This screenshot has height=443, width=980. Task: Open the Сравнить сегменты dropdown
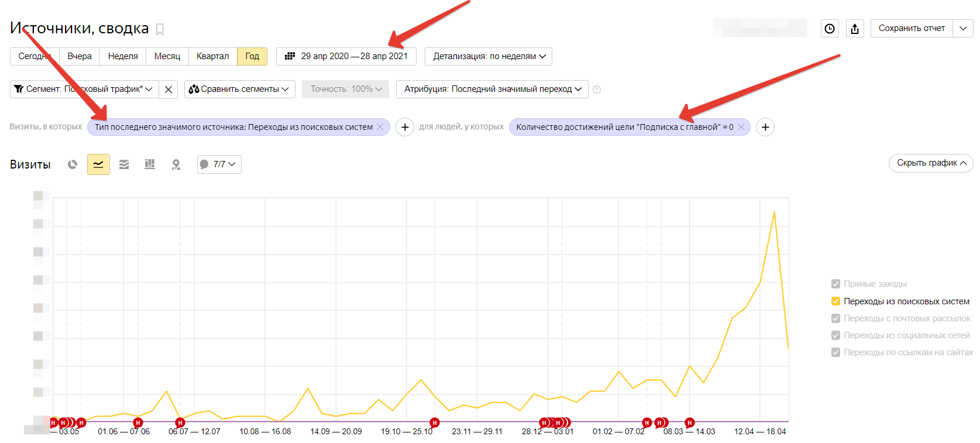coord(239,89)
